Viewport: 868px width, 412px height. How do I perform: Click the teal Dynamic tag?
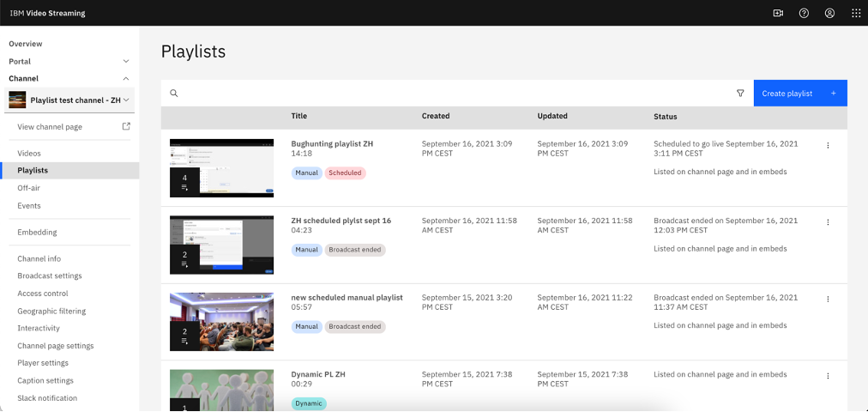click(x=309, y=403)
